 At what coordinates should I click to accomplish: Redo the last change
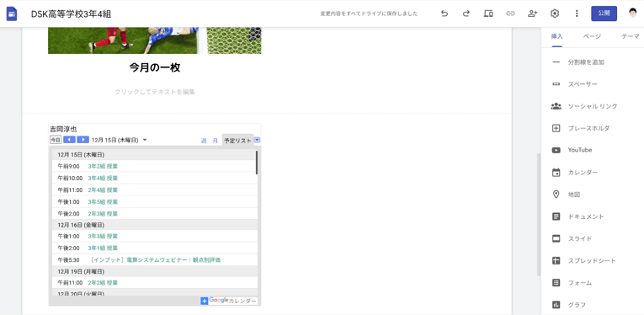pyautogui.click(x=466, y=13)
